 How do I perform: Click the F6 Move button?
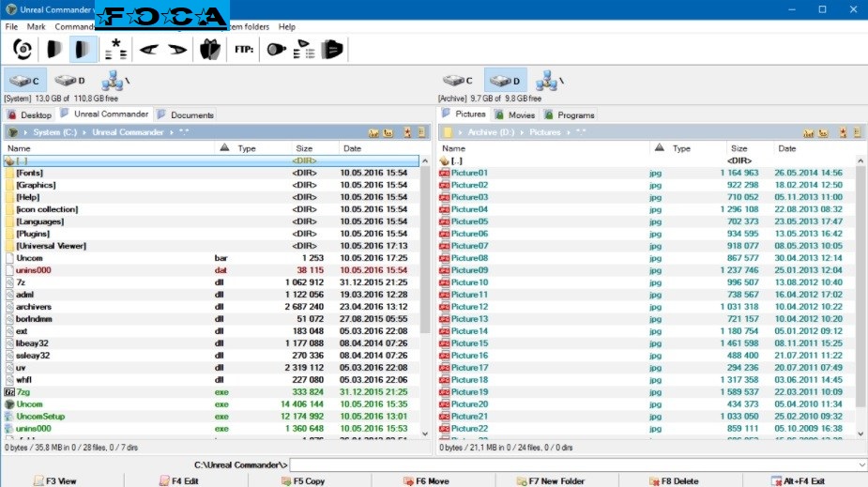pos(426,481)
